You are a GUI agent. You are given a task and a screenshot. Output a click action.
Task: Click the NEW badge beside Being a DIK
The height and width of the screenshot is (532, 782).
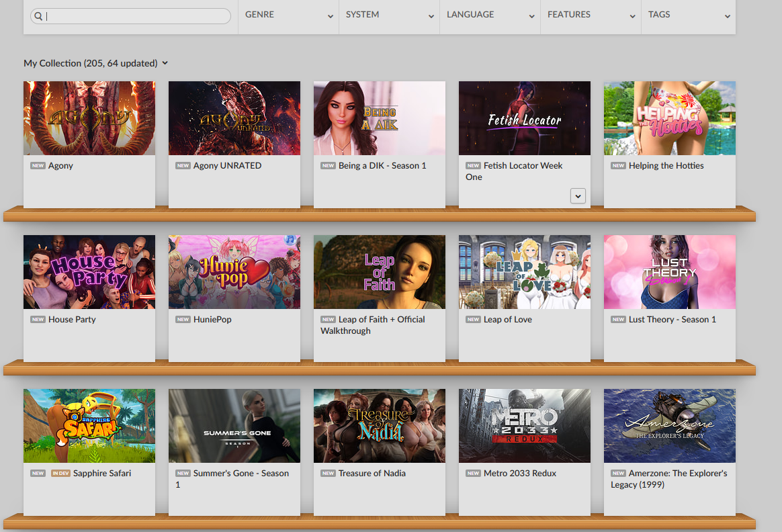(328, 165)
